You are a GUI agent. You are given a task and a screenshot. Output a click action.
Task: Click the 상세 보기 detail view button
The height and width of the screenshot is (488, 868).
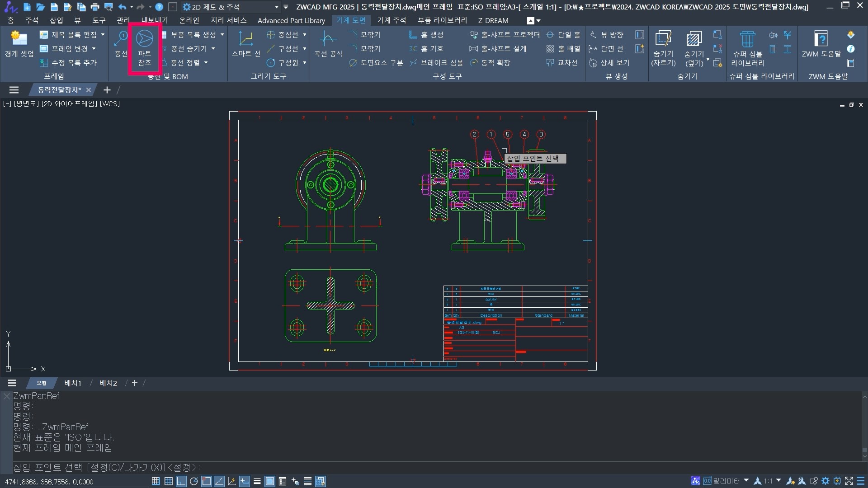tap(609, 63)
